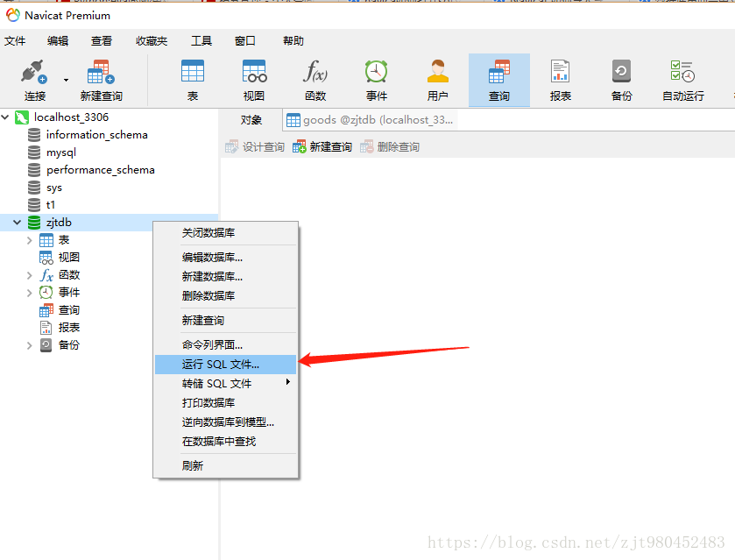Open the 备份 backup toolbar icon
This screenshot has height=560, width=735.
(622, 71)
